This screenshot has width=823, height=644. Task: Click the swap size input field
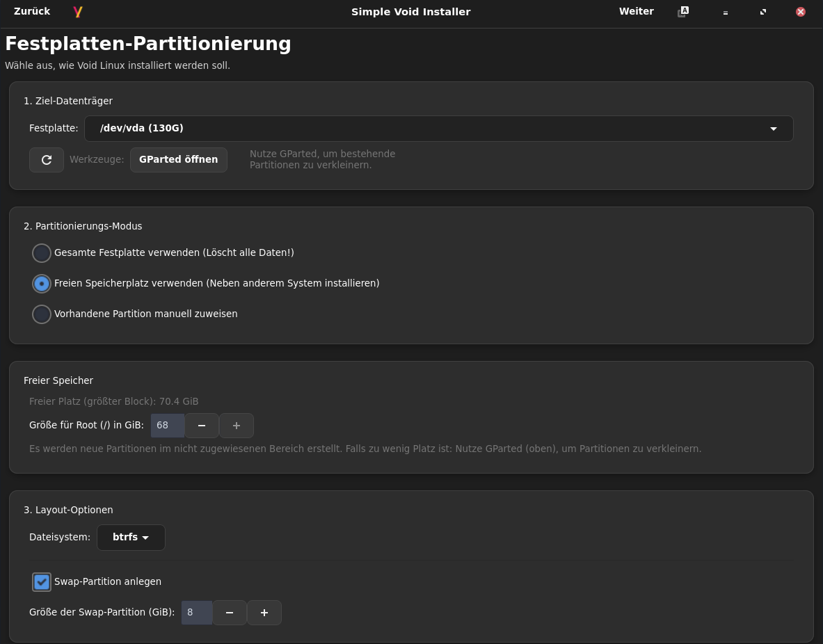(x=197, y=613)
